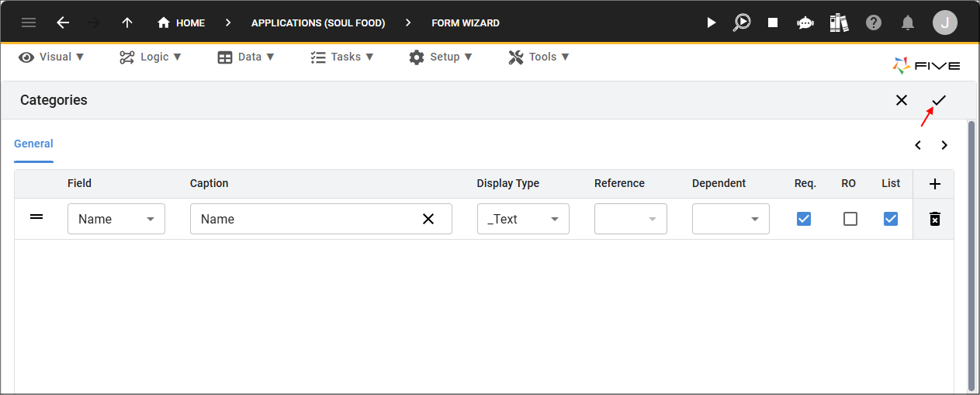Click the Display Type column header
This screenshot has height=395, width=980.
(508, 184)
